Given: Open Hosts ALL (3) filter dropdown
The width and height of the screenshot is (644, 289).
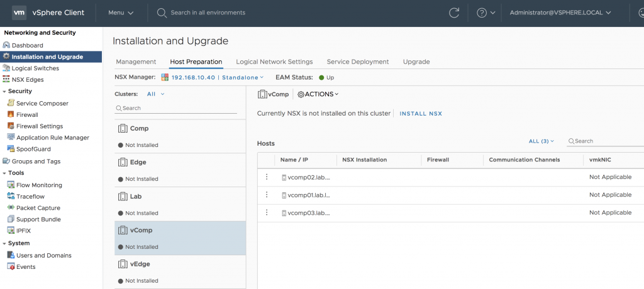Looking at the screenshot, I should click(x=541, y=141).
